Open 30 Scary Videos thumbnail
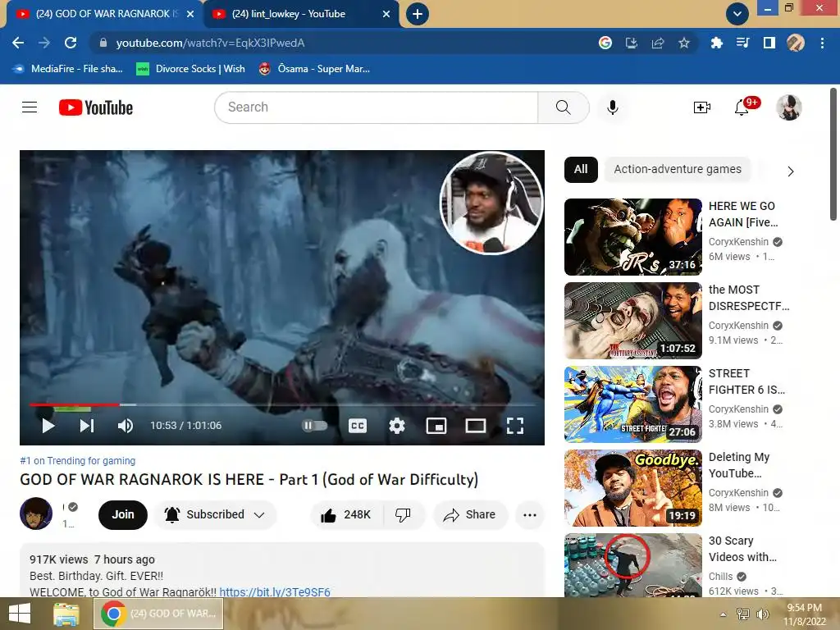This screenshot has width=840, height=630. click(x=633, y=565)
